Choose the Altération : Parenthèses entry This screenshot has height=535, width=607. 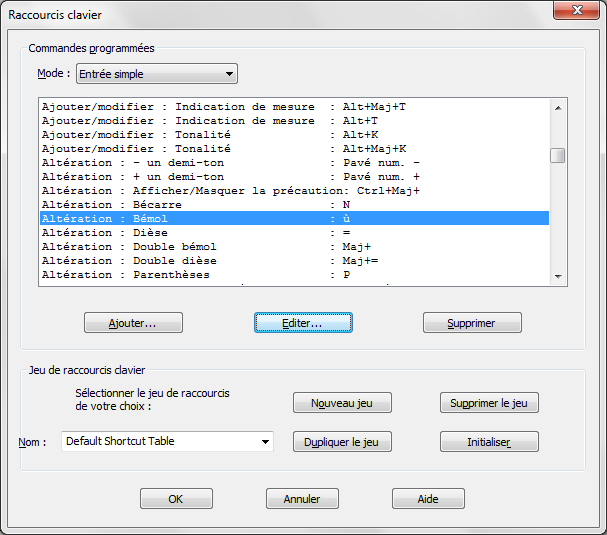click(200, 274)
